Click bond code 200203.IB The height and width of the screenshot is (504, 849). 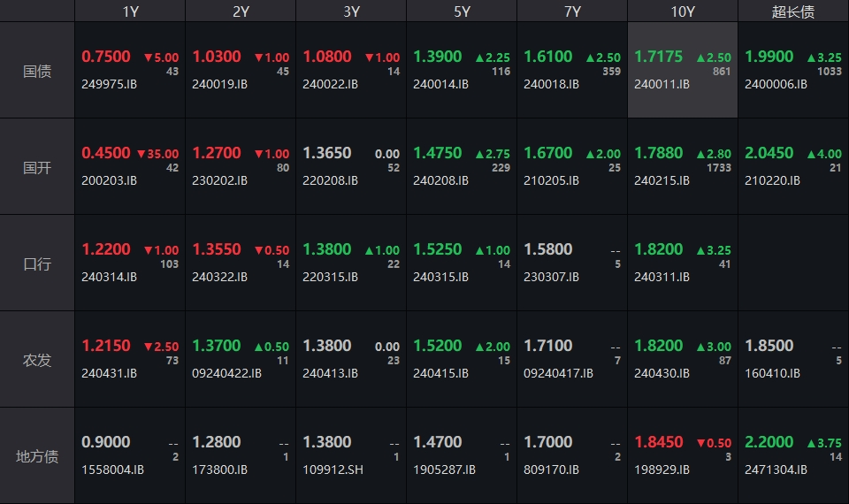[x=109, y=181]
